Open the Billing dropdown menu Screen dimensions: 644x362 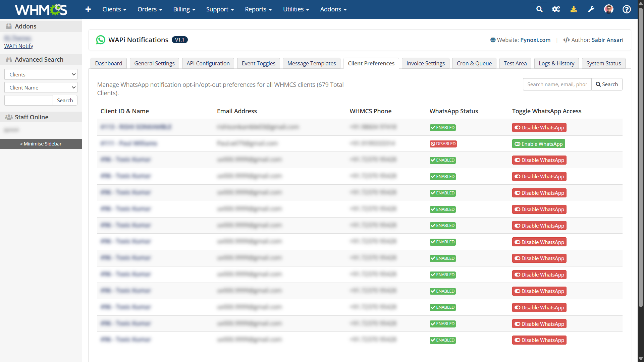point(184,9)
